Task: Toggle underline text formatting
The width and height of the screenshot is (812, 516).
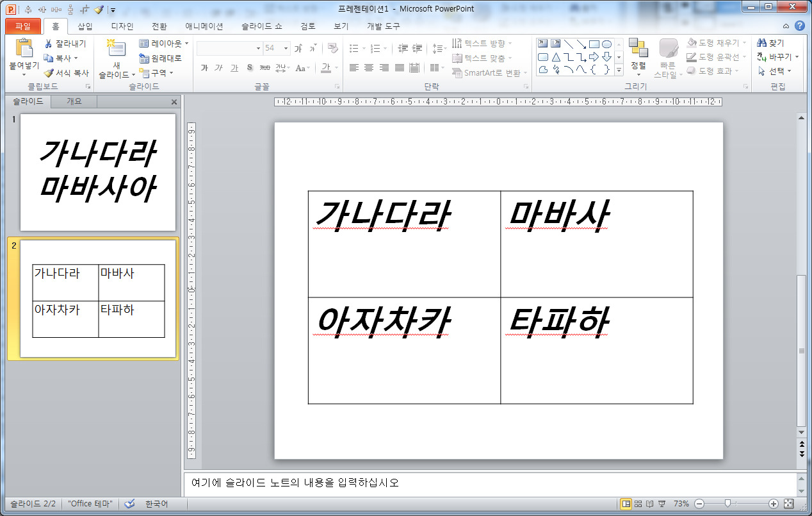Action: pyautogui.click(x=234, y=68)
